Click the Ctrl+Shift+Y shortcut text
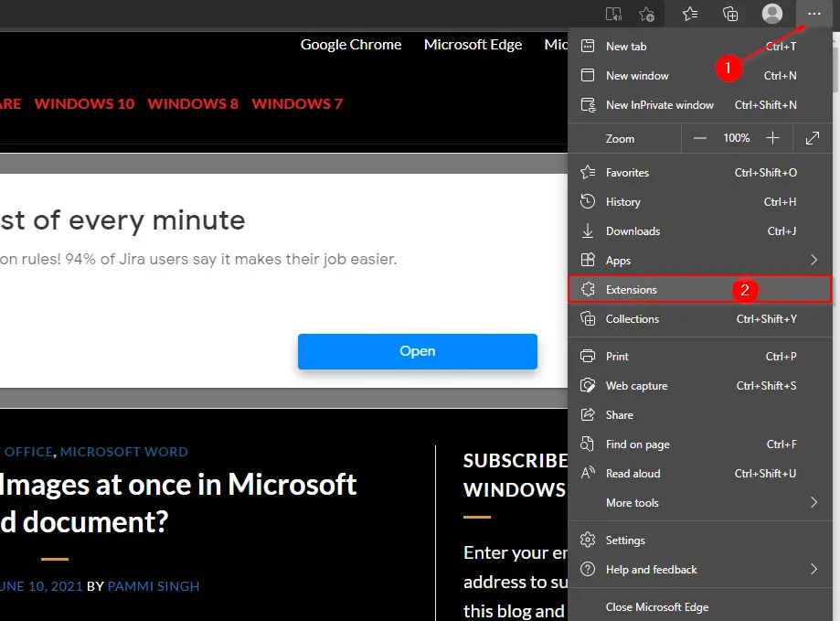Viewport: 840px width, 621px height. (x=767, y=319)
